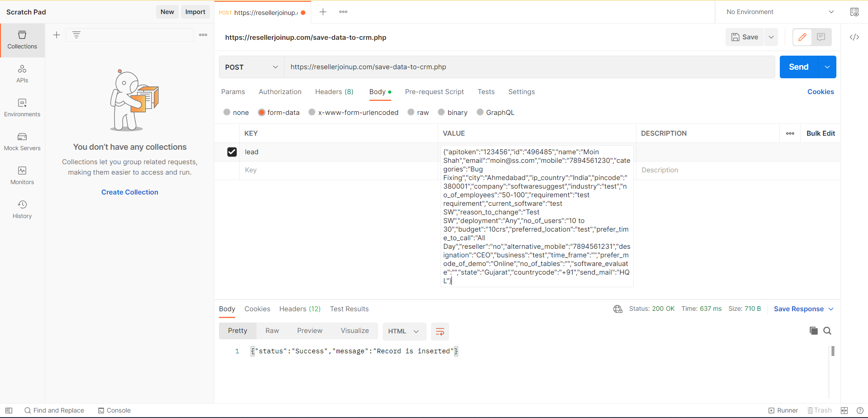Open the Environments sidebar section
868x418 pixels.
point(22,108)
